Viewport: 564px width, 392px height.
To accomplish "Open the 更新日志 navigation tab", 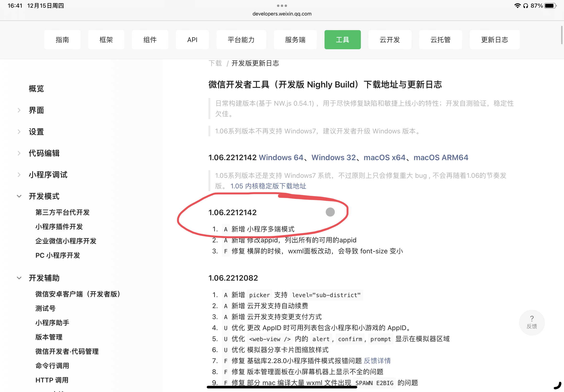I will coord(494,40).
